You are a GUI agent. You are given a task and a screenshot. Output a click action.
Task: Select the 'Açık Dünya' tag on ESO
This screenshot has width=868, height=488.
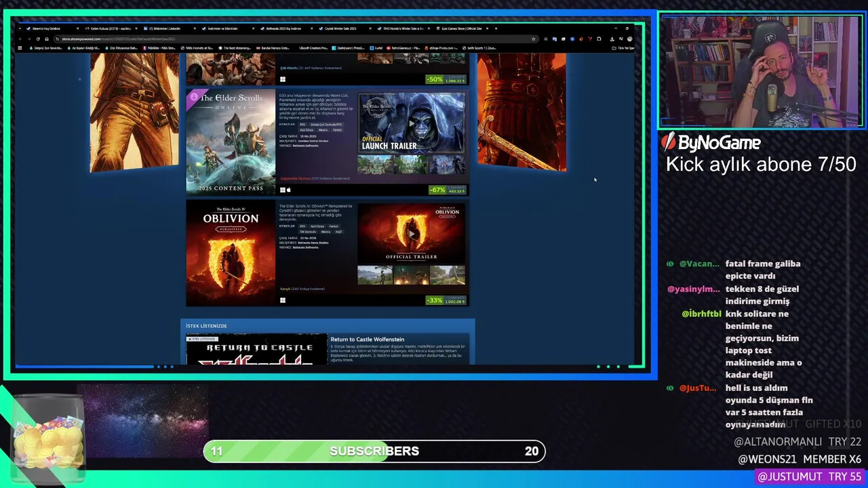click(306, 129)
